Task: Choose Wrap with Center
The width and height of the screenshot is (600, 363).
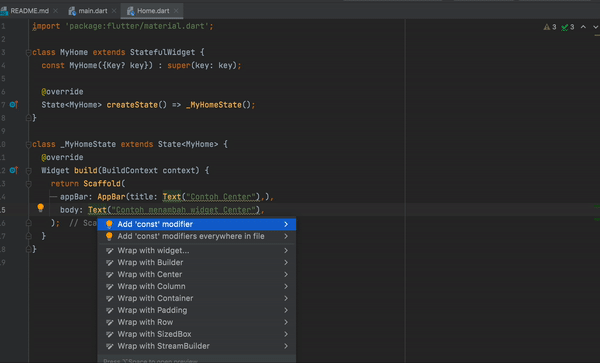Action: (x=197, y=274)
